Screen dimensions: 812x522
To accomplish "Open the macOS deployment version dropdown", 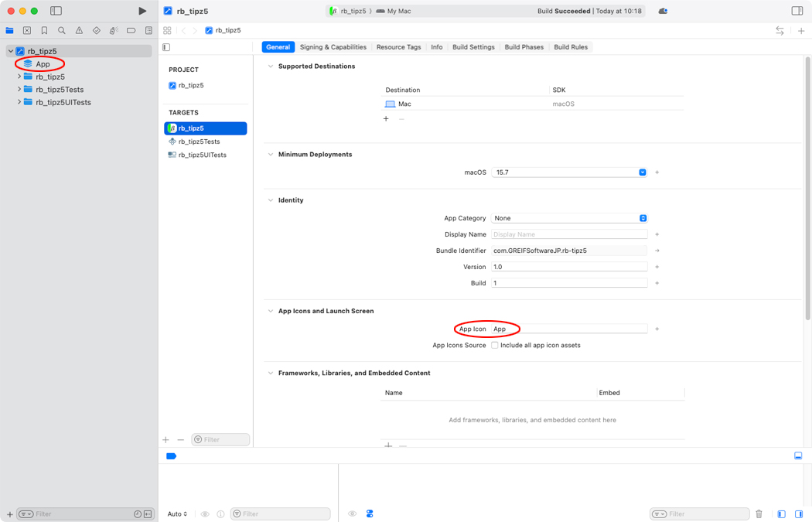I will coord(568,172).
